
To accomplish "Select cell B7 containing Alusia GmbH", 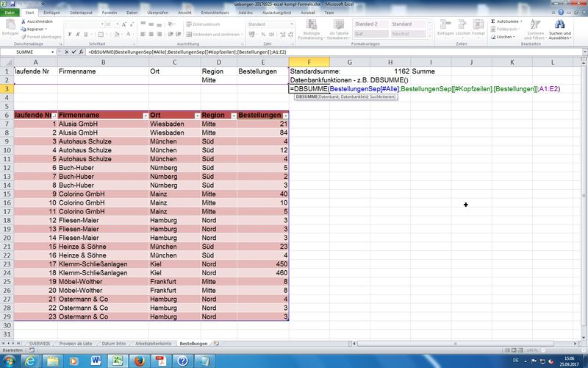I will point(103,124).
